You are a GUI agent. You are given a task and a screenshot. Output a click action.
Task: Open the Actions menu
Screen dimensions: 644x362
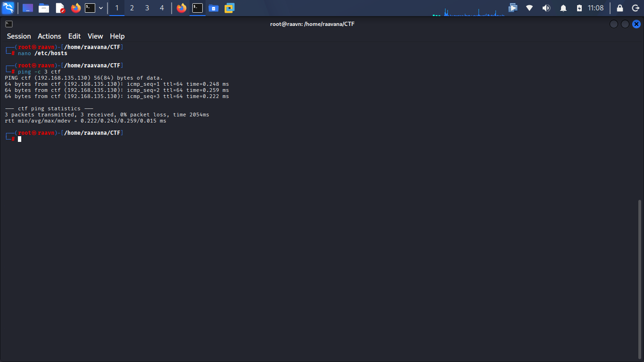(50, 36)
